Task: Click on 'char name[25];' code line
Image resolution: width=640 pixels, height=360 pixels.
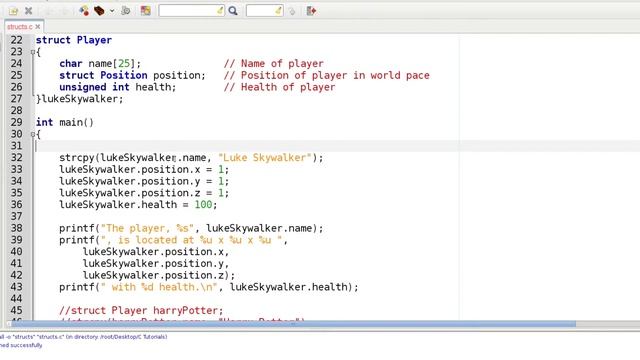Action: (100, 64)
